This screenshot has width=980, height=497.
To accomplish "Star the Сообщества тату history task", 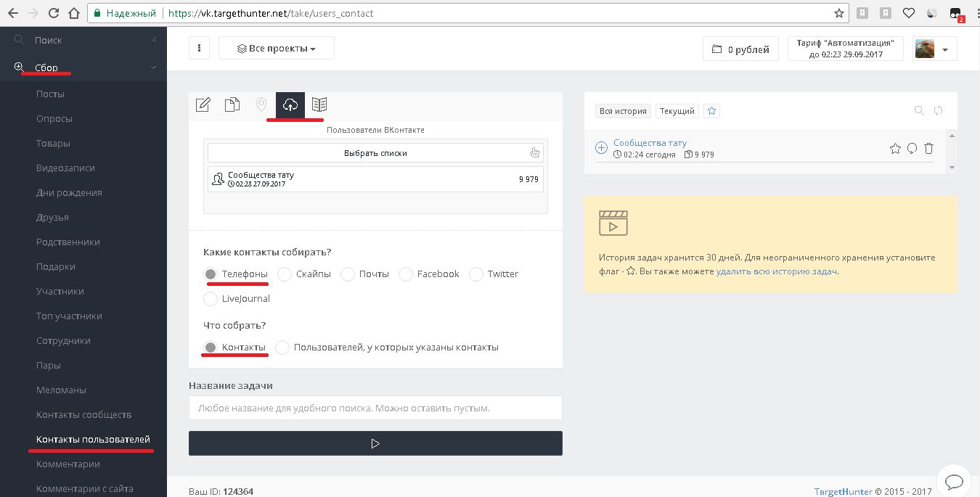I will pyautogui.click(x=895, y=149).
